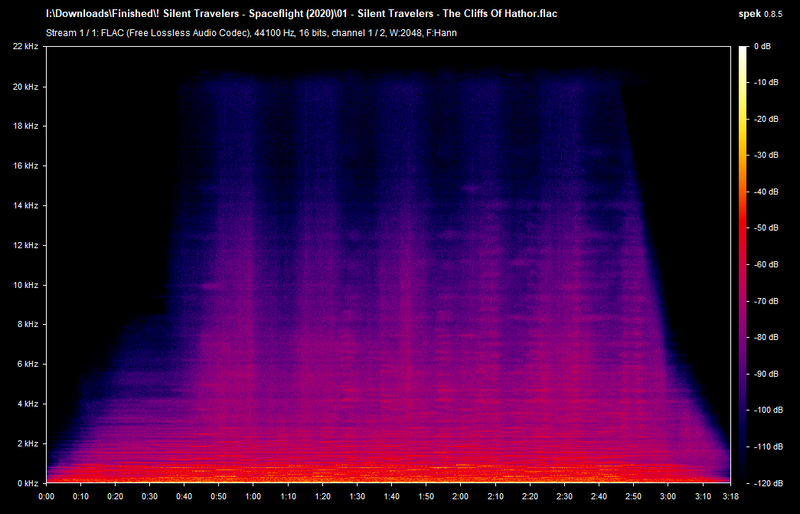Click the 0:00 time axis label
The height and width of the screenshot is (514, 800).
(x=46, y=496)
